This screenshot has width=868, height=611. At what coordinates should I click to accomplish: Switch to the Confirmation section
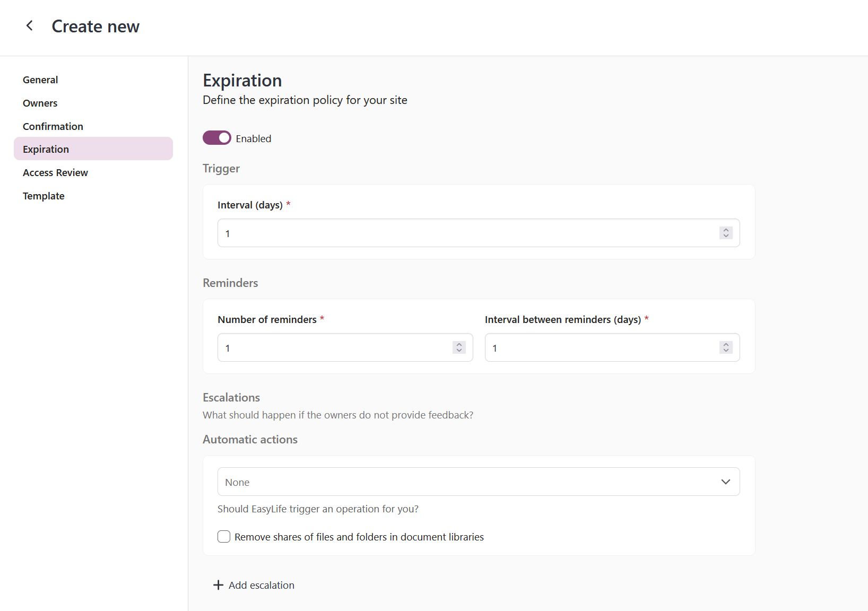pos(53,126)
